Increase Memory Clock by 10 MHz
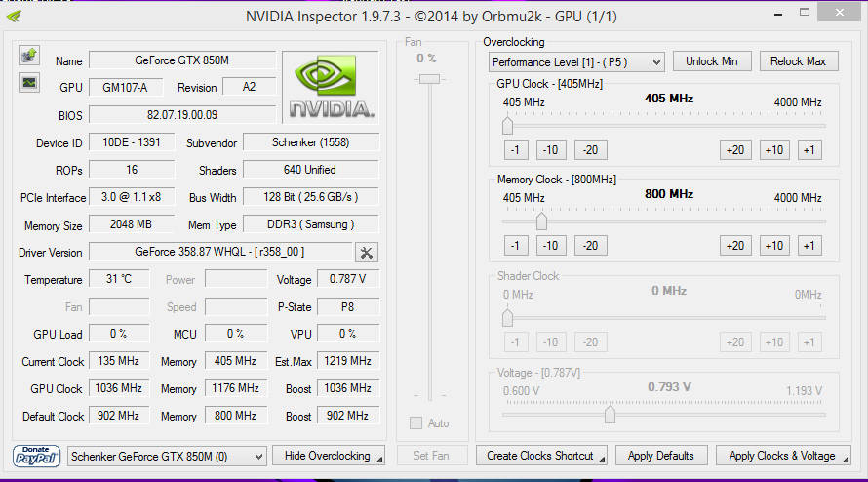This screenshot has height=482, width=868. pos(774,246)
